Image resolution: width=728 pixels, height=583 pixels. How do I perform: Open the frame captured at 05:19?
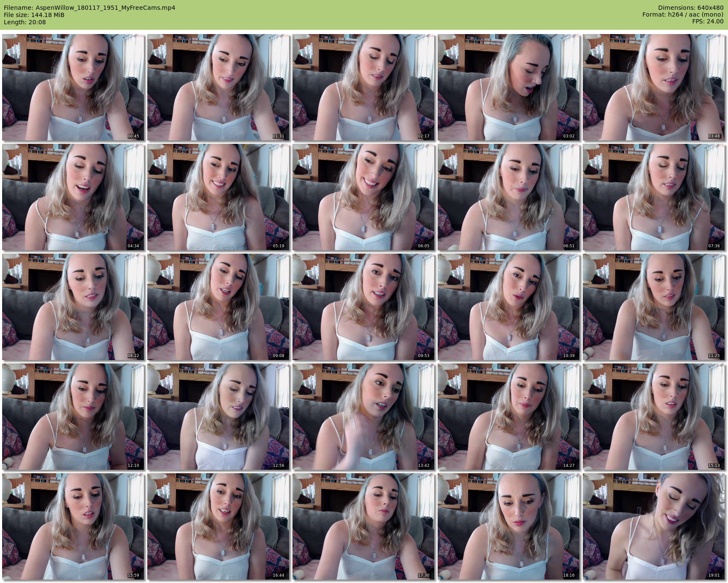[x=218, y=197]
